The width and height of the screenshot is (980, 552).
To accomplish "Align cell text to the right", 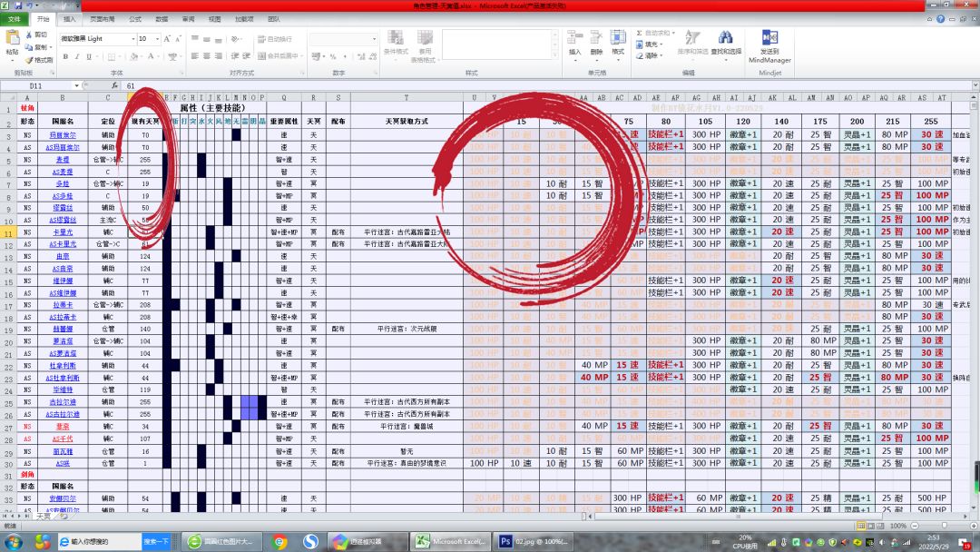I will click(x=218, y=56).
